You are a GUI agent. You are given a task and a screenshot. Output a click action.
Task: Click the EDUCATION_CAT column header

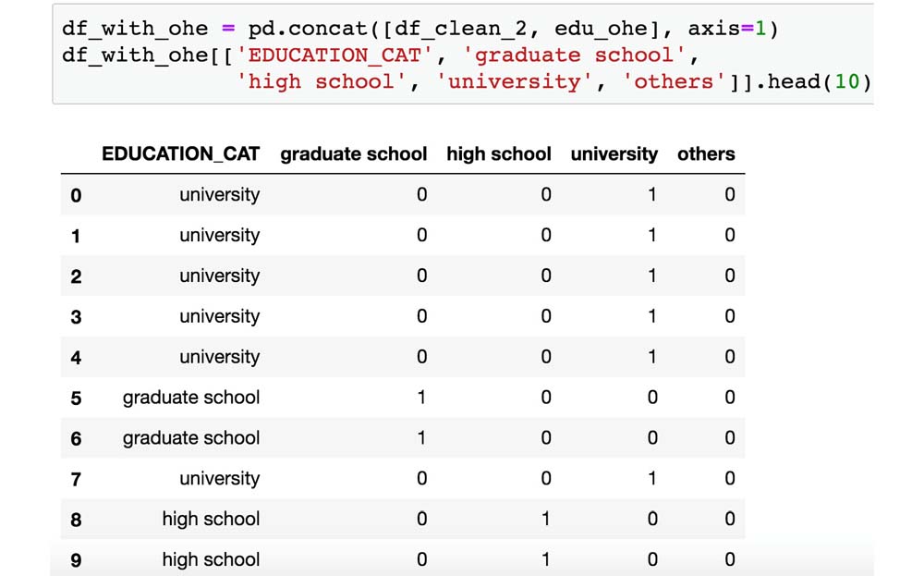pyautogui.click(x=181, y=154)
